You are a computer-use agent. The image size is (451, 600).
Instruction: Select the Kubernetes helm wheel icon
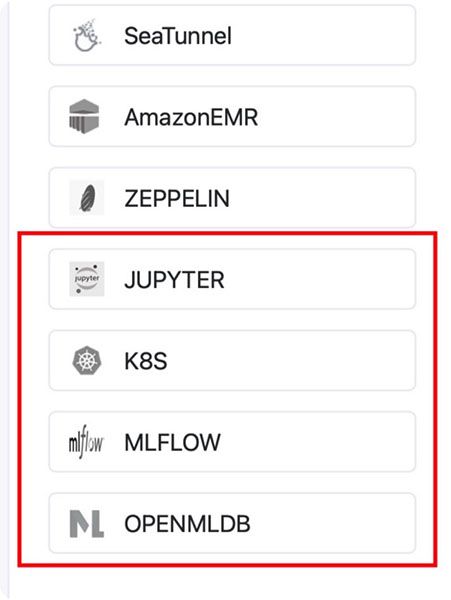87,360
